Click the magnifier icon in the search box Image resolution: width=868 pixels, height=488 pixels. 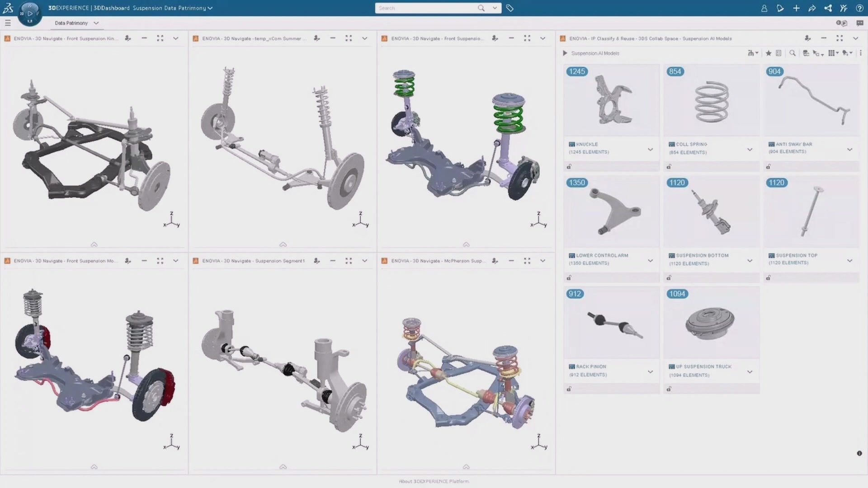point(481,8)
